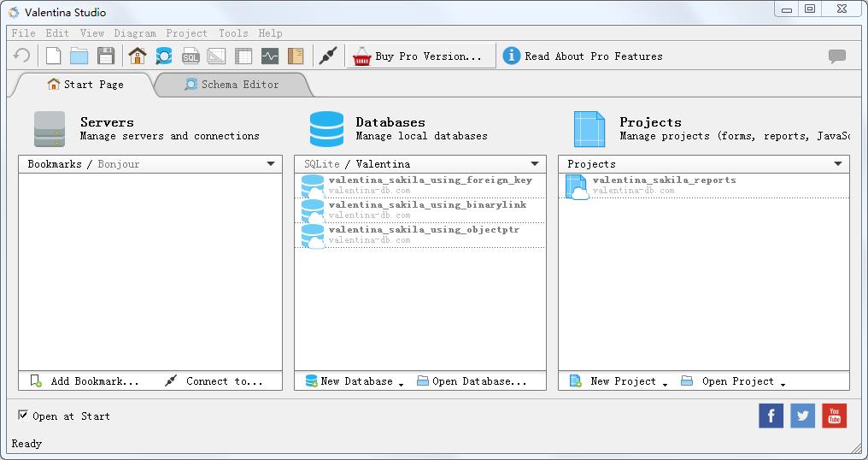Select valentina_sakila_using_foreign_key database row
Screen dimensions: 868x460
pyautogui.click(x=420, y=186)
